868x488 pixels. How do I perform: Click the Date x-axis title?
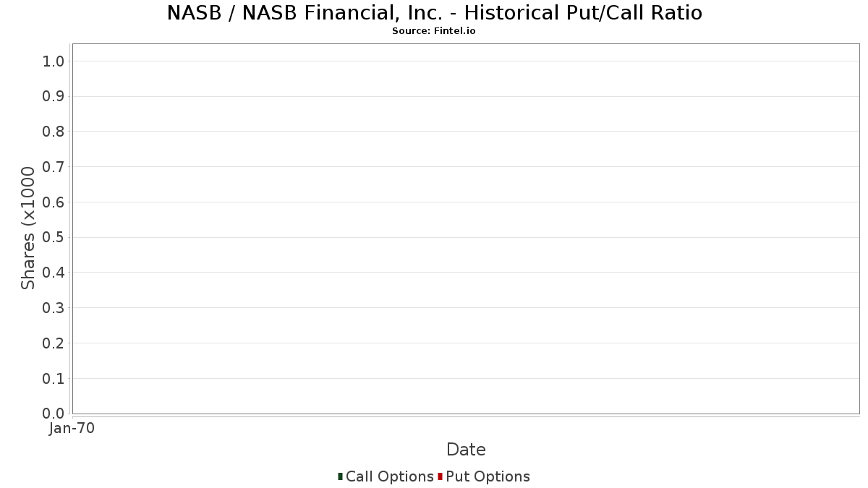click(466, 450)
